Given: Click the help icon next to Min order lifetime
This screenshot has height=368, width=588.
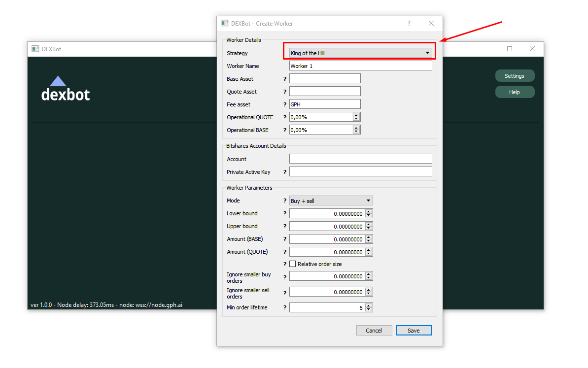Looking at the screenshot, I should click(x=284, y=307).
